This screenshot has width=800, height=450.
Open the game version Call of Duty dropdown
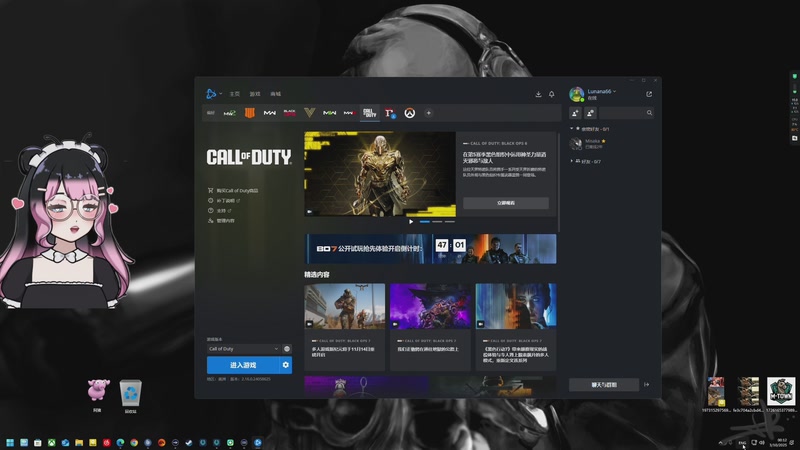243,348
